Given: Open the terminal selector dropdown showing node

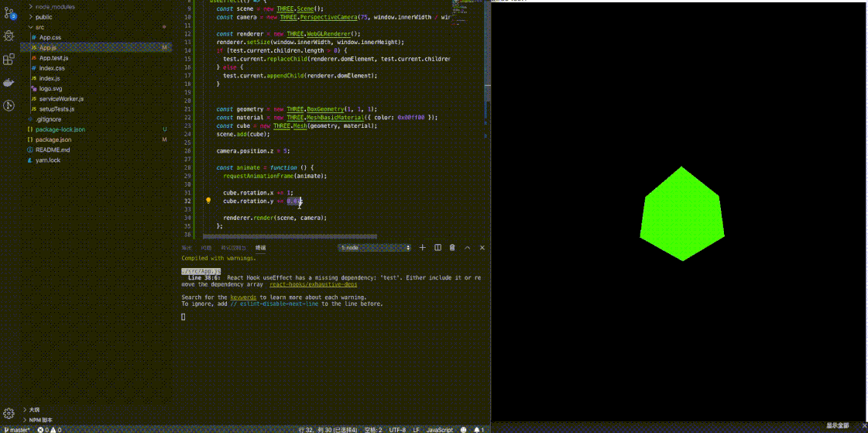Looking at the screenshot, I should (376, 248).
